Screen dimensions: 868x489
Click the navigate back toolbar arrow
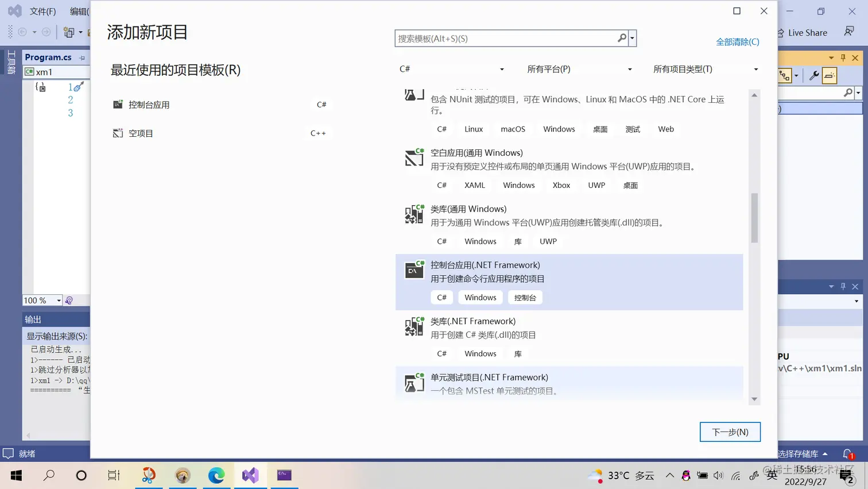(22, 32)
